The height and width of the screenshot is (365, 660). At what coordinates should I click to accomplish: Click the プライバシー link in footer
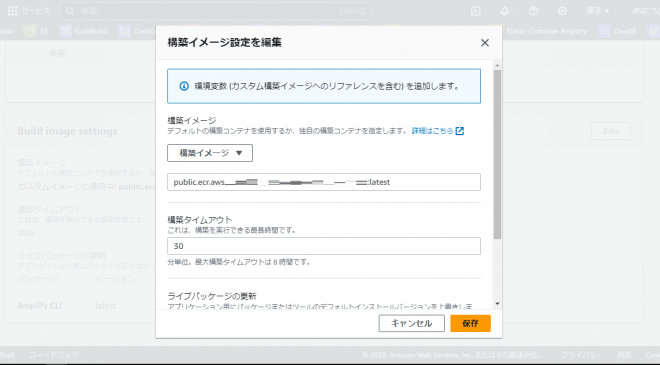click(581, 355)
